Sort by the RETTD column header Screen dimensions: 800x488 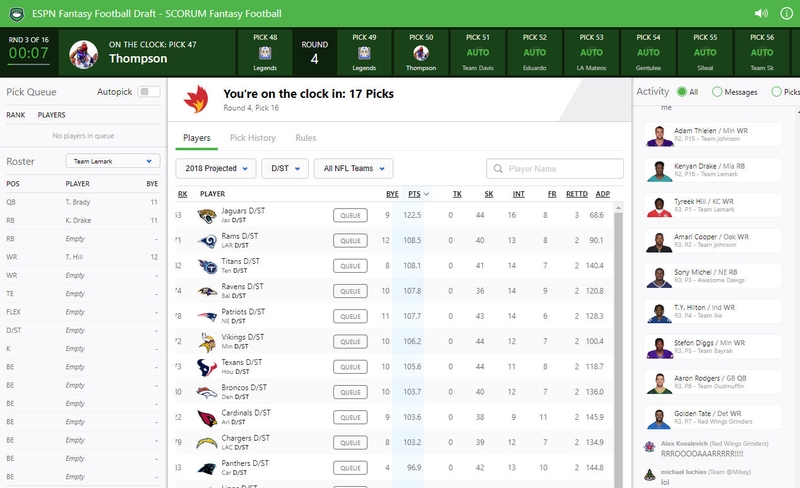coord(577,194)
